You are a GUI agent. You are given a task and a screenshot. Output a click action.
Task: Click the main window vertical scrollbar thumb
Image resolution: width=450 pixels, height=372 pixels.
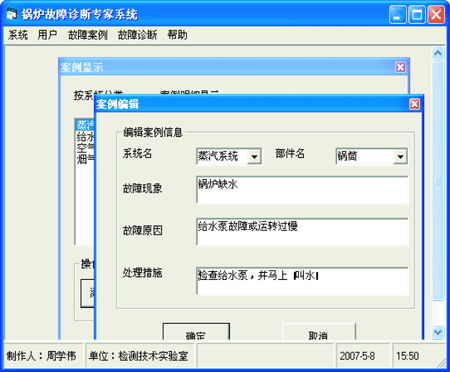[438, 181]
